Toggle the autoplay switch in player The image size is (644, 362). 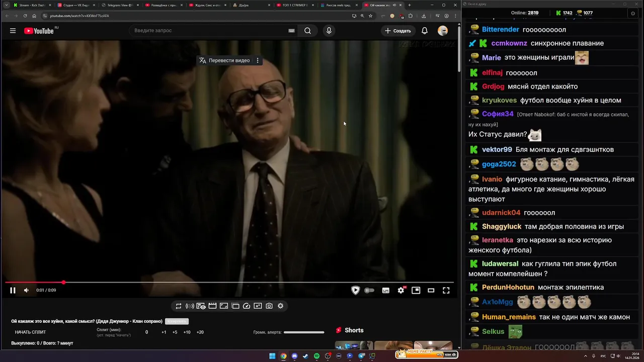point(369,290)
